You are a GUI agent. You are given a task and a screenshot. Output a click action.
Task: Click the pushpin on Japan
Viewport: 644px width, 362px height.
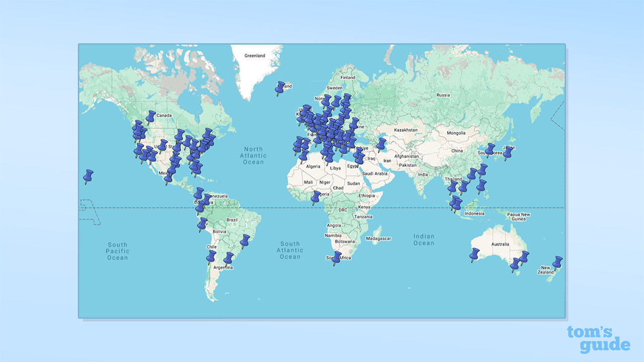tap(508, 152)
